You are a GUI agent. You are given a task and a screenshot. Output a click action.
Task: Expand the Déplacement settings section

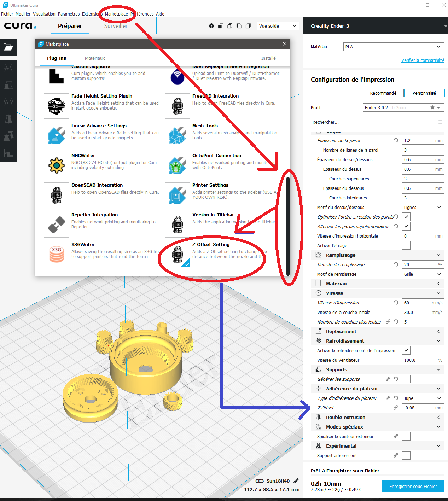(378, 331)
